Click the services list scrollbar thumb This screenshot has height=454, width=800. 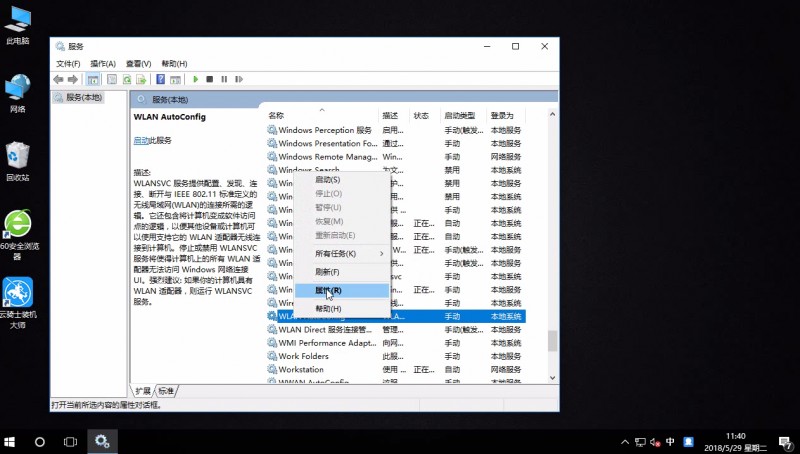coord(552,341)
